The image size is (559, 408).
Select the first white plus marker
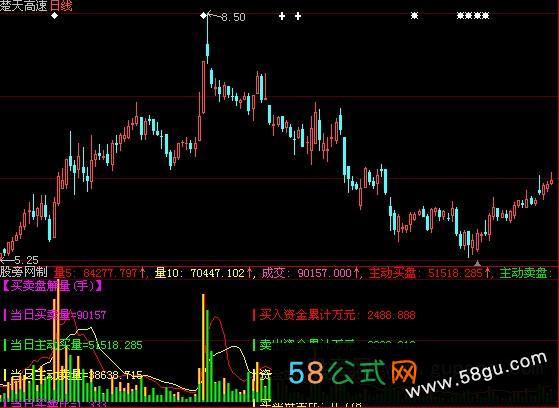282,16
